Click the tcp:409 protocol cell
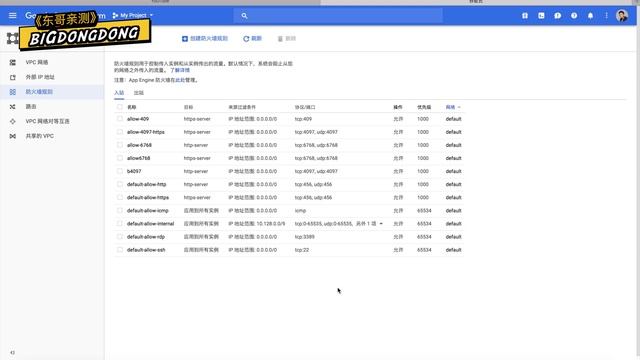 (303, 119)
